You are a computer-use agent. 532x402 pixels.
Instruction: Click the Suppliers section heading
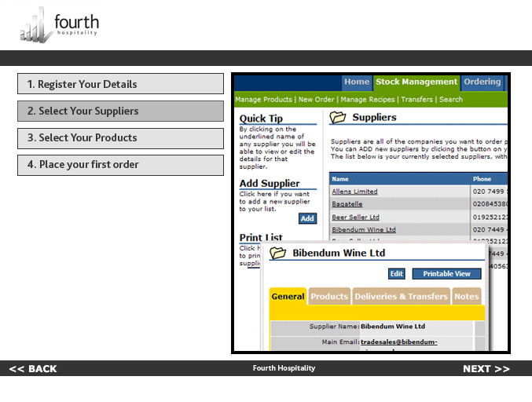point(374,117)
